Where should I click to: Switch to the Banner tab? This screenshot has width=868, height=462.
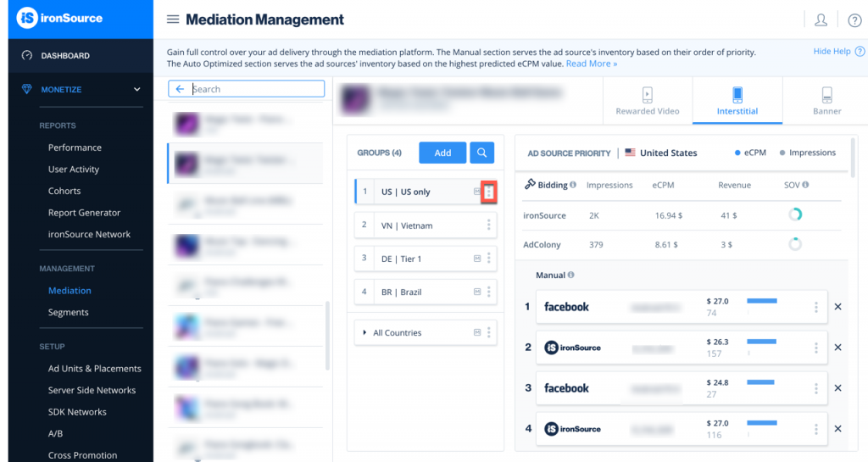pos(827,101)
